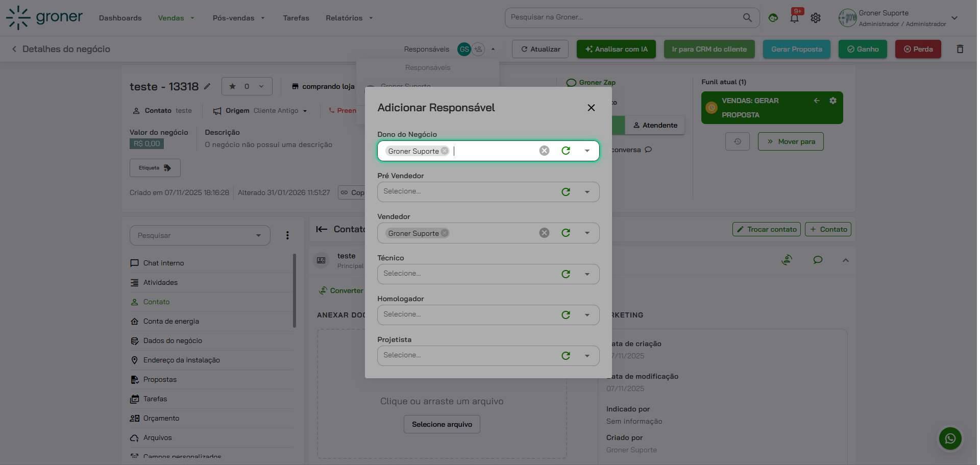Click the Ganho button
980x465 pixels.
point(863,49)
